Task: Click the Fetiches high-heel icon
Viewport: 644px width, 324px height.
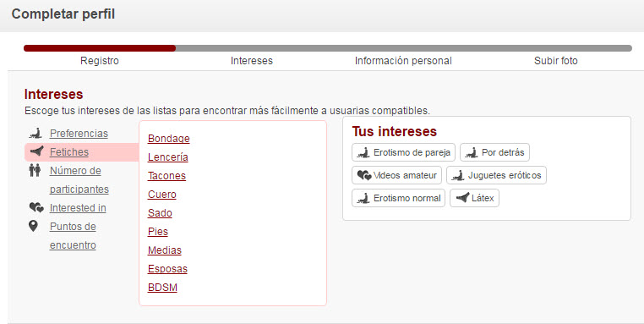Action: tap(37, 151)
